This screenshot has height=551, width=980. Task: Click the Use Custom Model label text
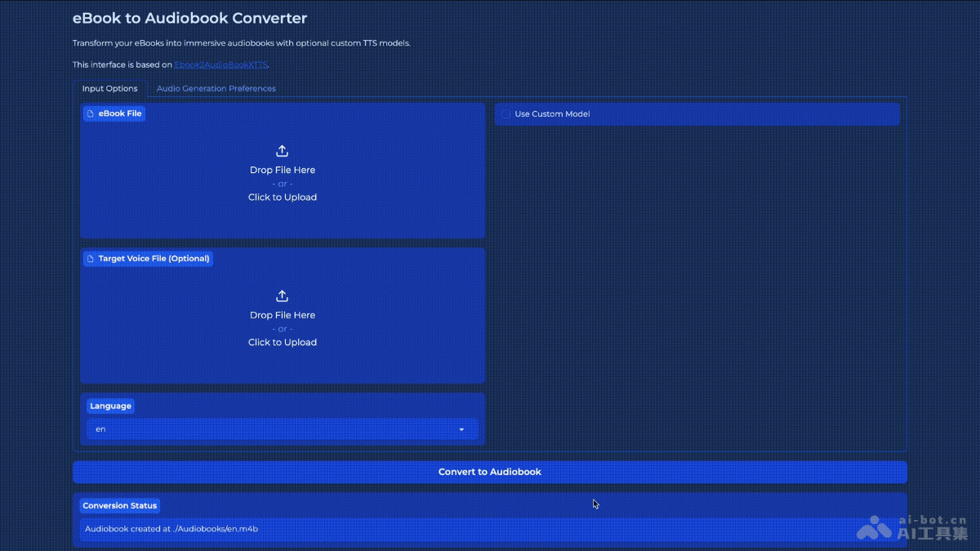point(552,114)
